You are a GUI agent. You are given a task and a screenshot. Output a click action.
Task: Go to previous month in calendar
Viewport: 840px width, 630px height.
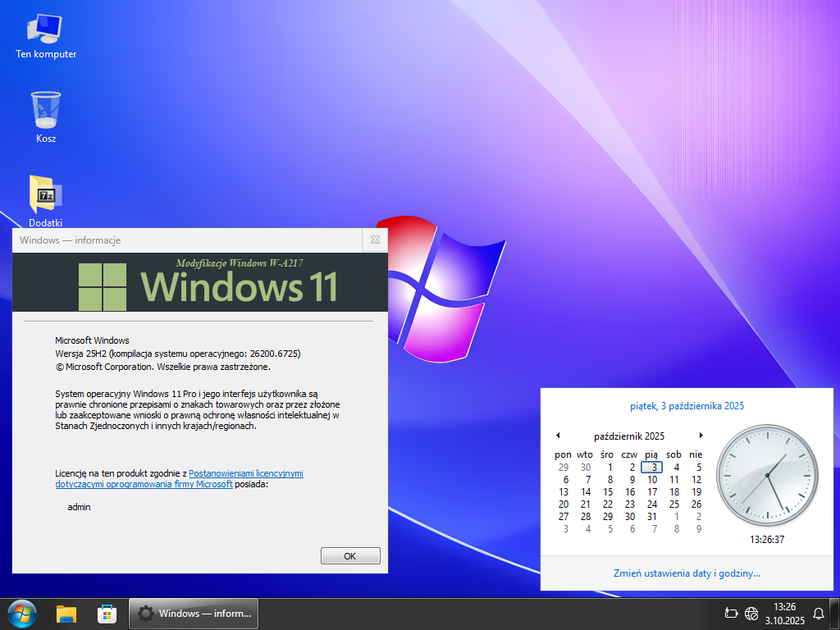pos(558,436)
